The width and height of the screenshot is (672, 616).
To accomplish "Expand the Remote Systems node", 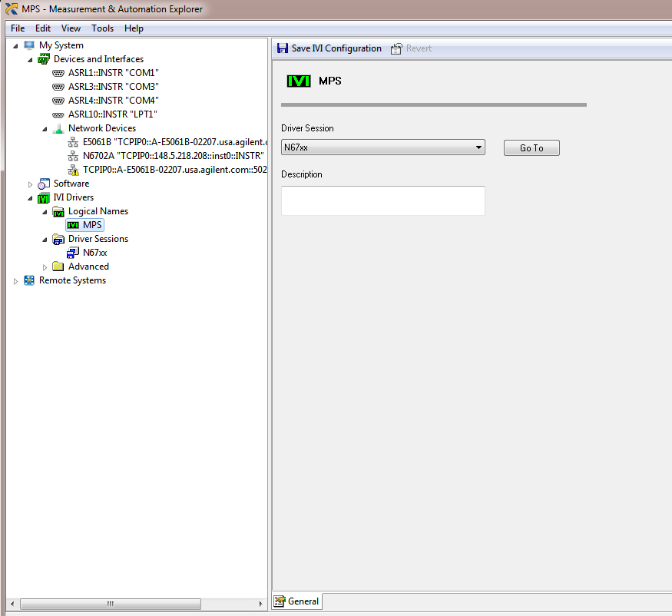I will coord(15,281).
